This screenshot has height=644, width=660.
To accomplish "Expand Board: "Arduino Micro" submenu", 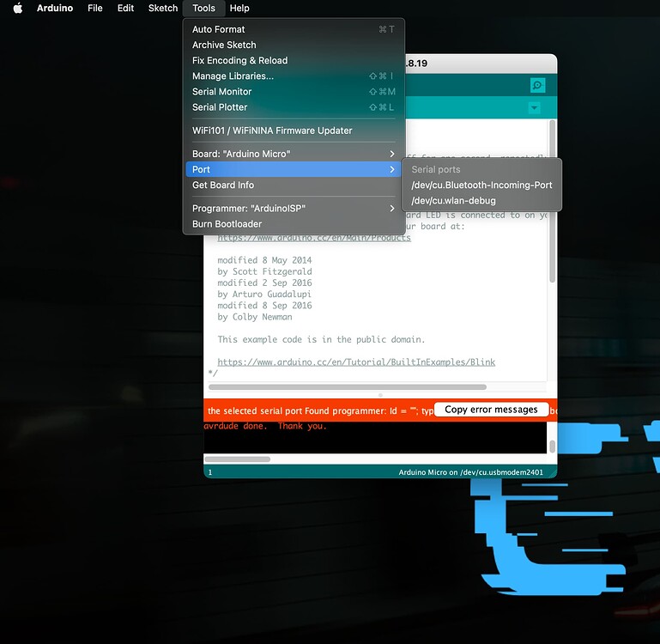I will [x=294, y=155].
